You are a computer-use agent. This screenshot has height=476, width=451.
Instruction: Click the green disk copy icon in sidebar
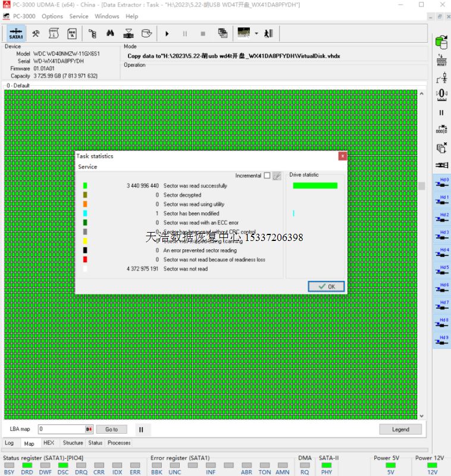click(x=441, y=42)
